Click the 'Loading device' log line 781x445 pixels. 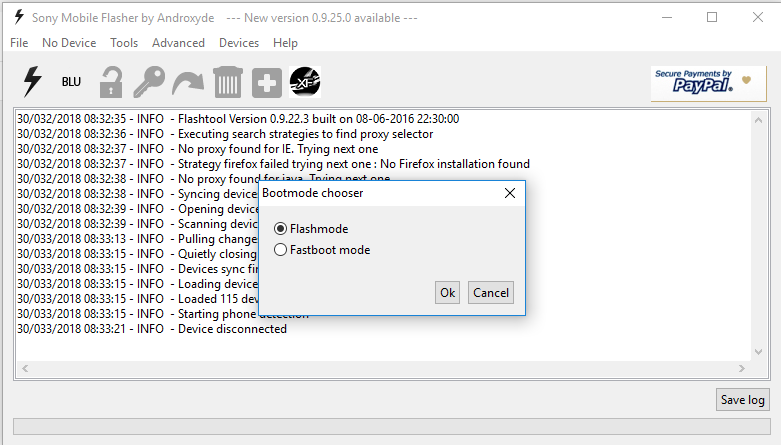(x=138, y=284)
